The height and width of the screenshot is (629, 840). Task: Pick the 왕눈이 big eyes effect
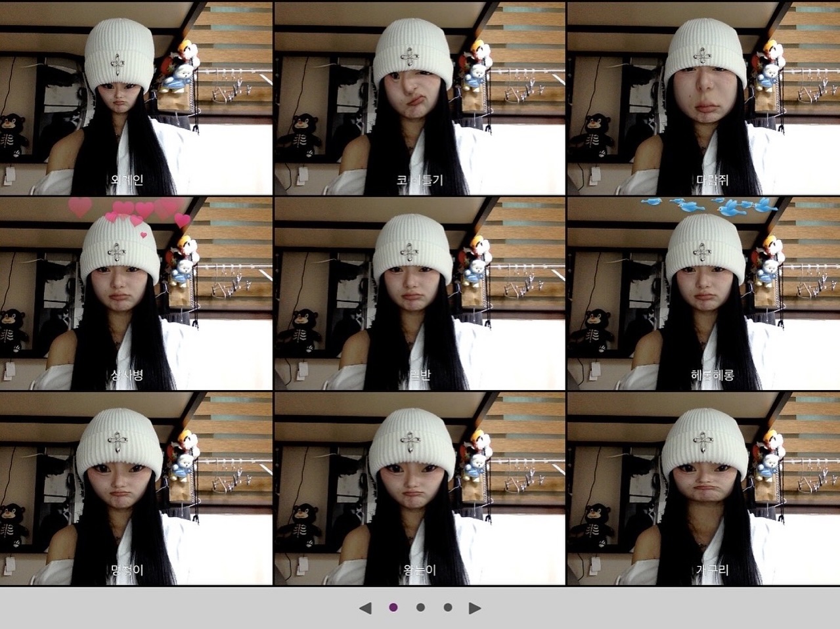pos(420,488)
